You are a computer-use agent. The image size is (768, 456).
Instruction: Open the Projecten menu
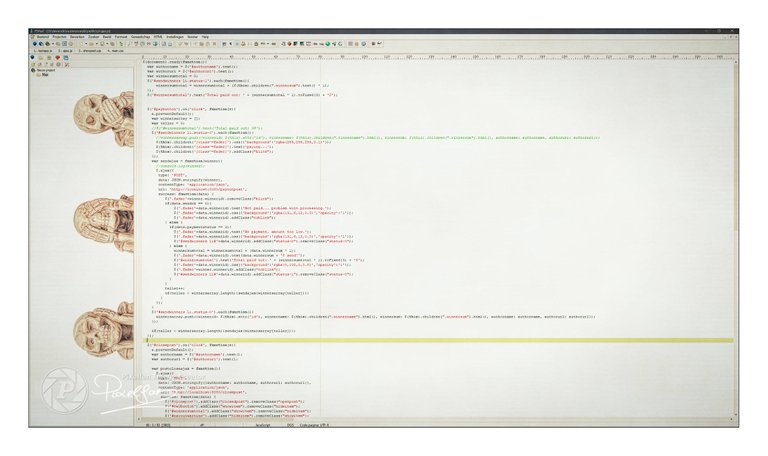tap(59, 37)
